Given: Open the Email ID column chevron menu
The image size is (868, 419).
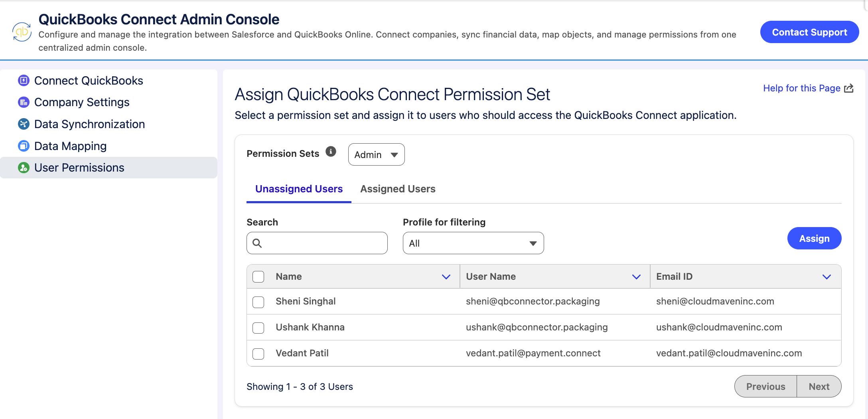Looking at the screenshot, I should tap(827, 277).
